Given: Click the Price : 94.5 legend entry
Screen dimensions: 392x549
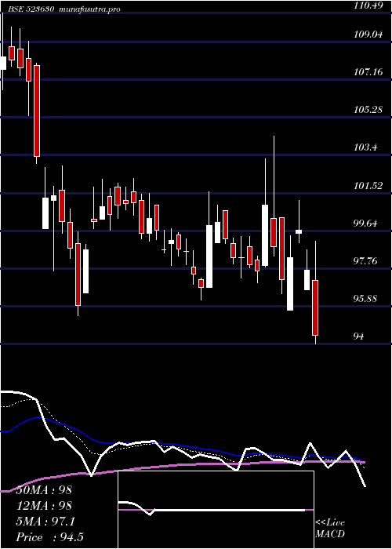Looking at the screenshot, I should [49, 537].
